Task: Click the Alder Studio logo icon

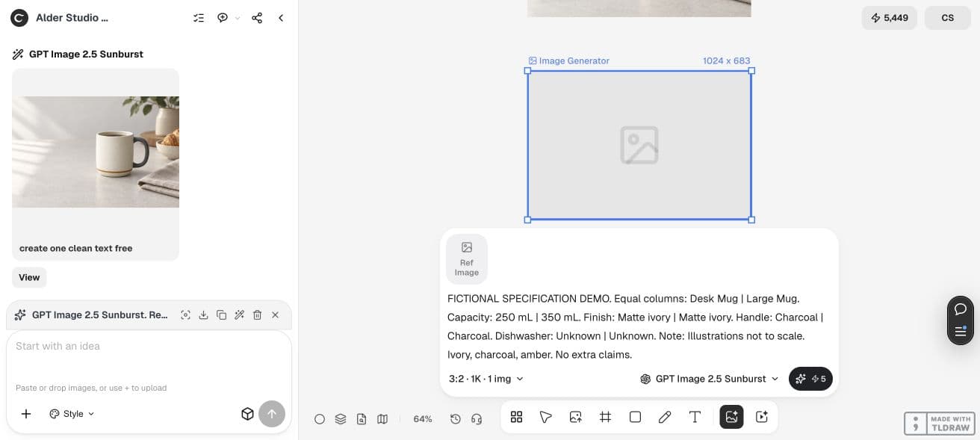Action: point(19,18)
